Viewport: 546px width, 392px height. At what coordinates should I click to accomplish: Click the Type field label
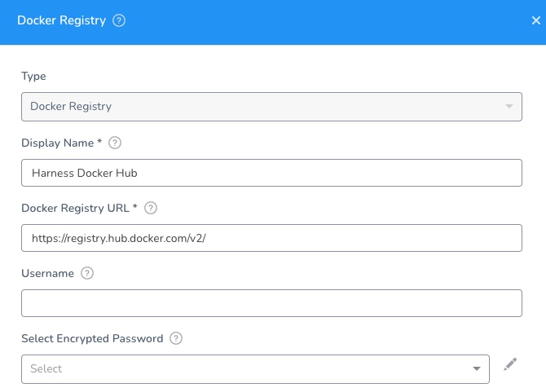click(x=33, y=77)
